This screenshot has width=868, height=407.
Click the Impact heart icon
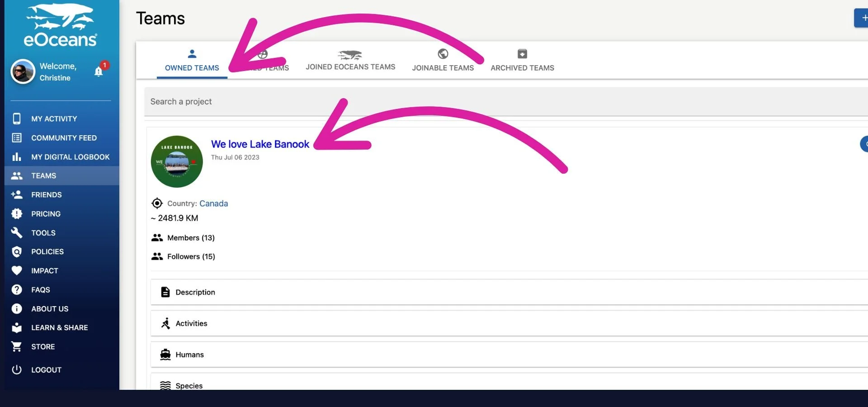tap(17, 270)
